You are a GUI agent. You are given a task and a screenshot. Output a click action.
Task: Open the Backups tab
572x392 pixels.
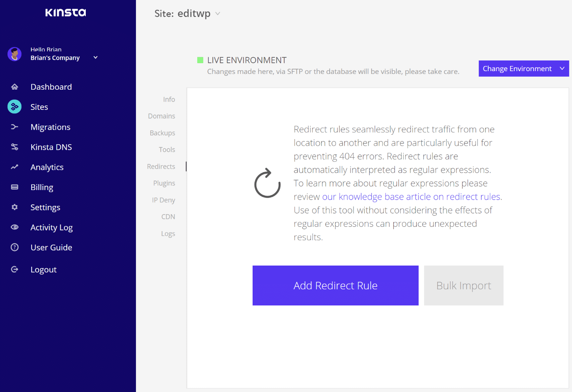(162, 133)
